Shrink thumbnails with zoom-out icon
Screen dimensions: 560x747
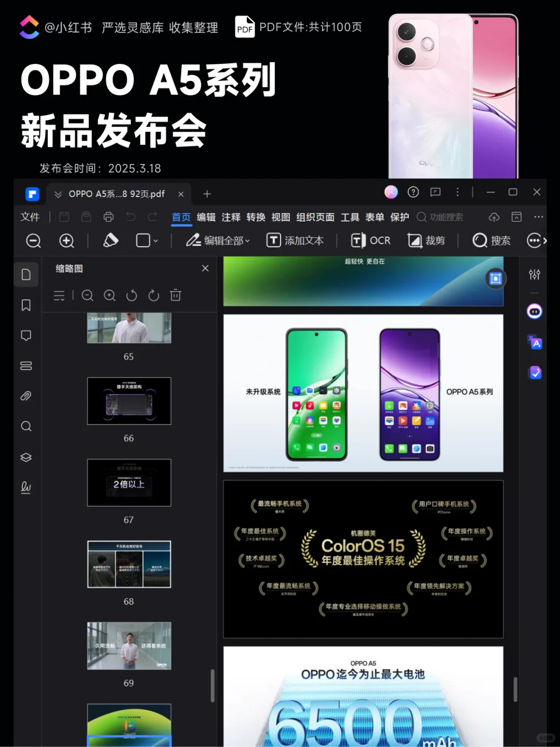pos(88,296)
